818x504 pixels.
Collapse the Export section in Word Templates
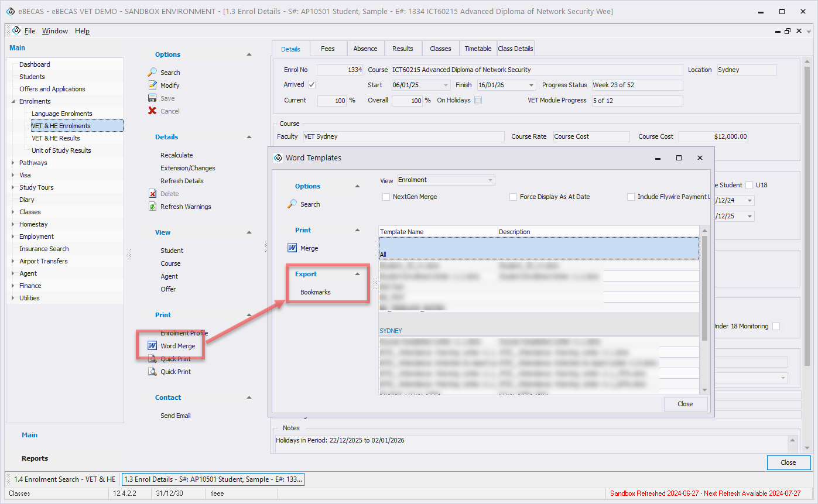[357, 274]
